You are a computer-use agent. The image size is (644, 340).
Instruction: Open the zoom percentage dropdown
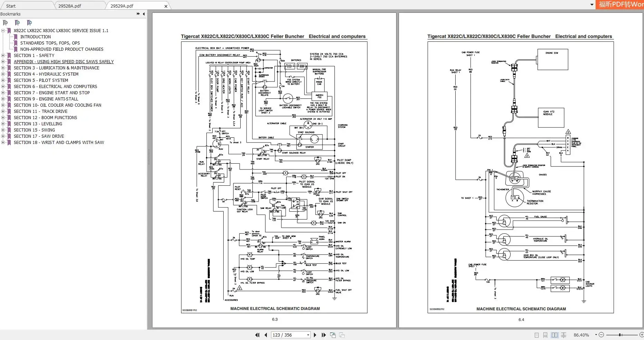click(596, 335)
